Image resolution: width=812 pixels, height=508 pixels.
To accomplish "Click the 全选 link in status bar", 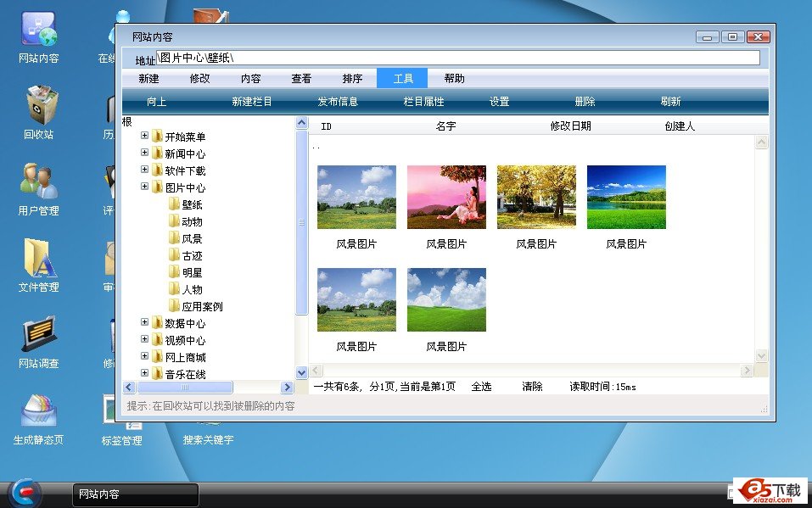I will pyautogui.click(x=481, y=387).
